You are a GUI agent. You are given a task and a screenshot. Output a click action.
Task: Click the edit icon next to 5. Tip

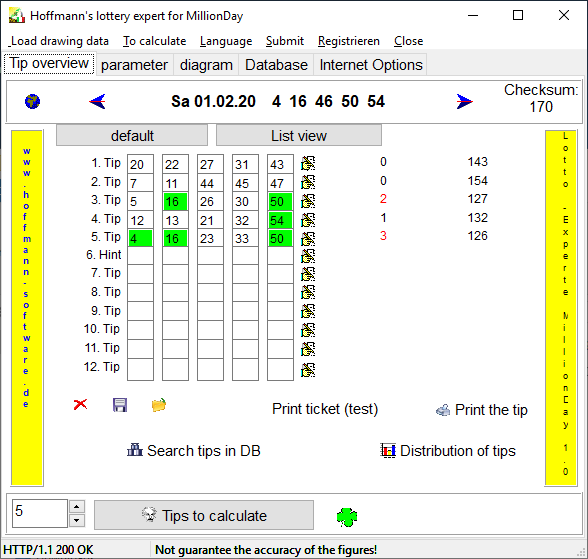point(308,239)
